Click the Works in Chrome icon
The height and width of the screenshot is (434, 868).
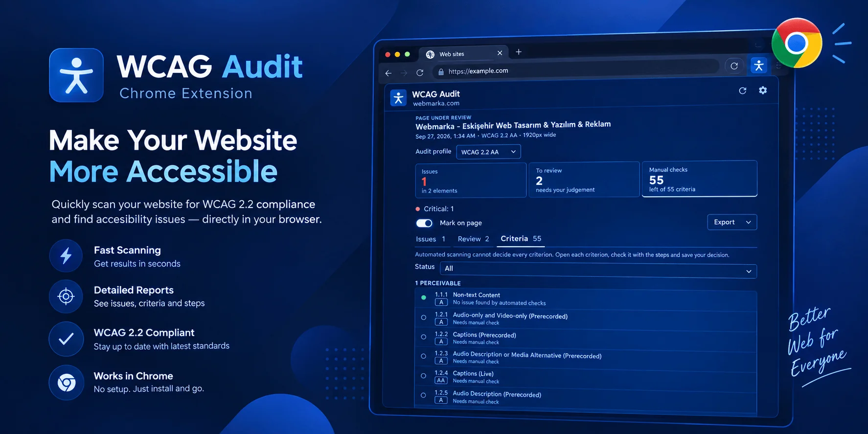click(67, 383)
